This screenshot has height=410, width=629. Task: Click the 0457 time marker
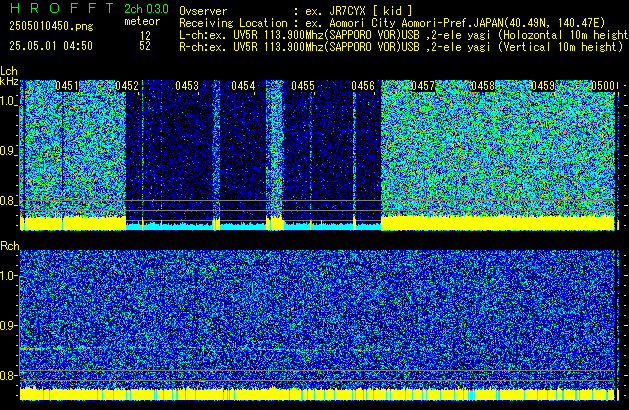pos(423,86)
